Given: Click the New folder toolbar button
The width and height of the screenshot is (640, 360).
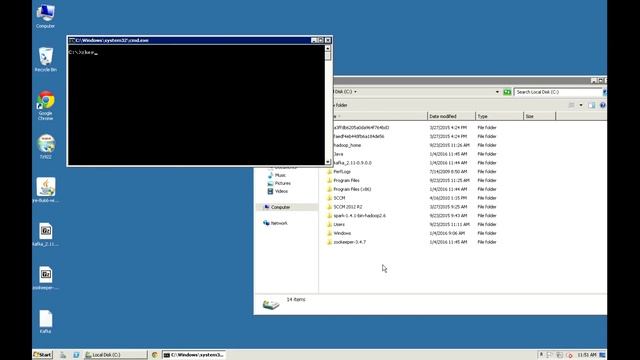Looking at the screenshot, I should point(341,105).
